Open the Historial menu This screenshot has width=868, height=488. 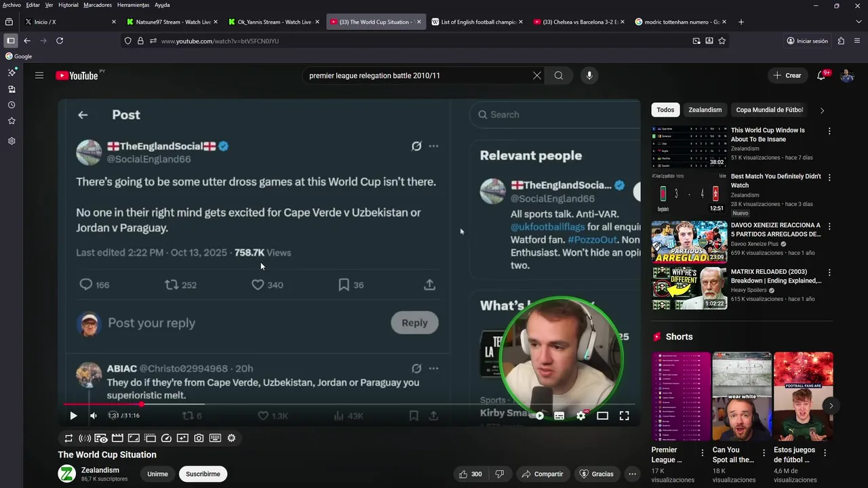click(x=68, y=5)
